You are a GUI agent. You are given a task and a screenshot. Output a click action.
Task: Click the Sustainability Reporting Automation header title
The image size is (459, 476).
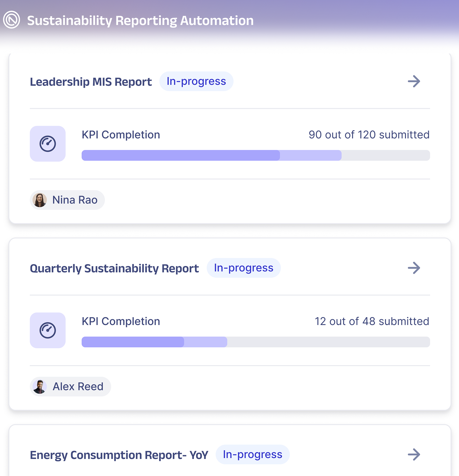pos(140,21)
